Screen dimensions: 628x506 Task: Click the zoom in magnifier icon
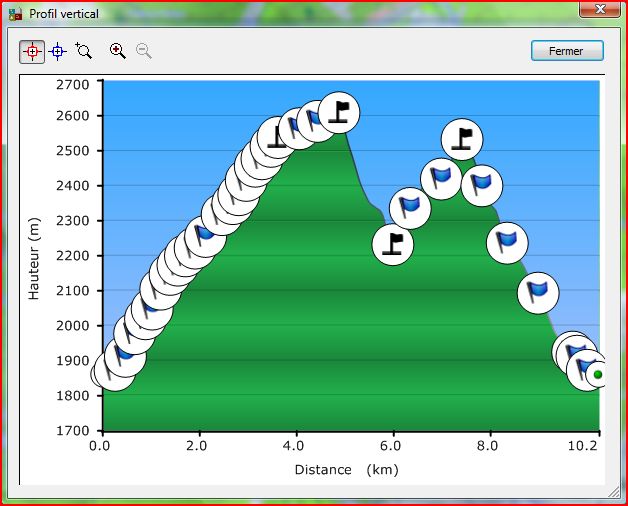(118, 51)
